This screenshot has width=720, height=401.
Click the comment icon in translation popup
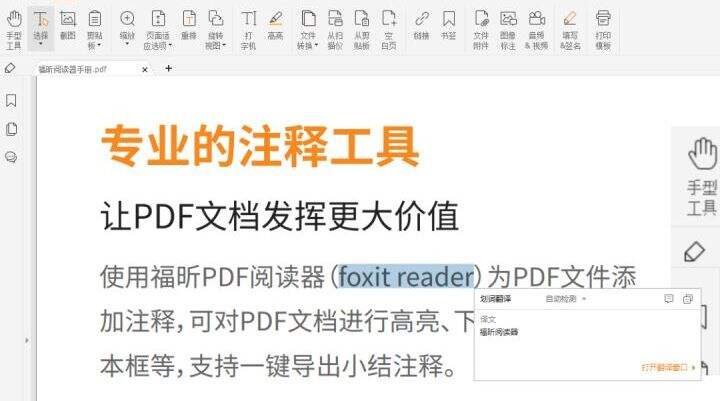(x=669, y=299)
